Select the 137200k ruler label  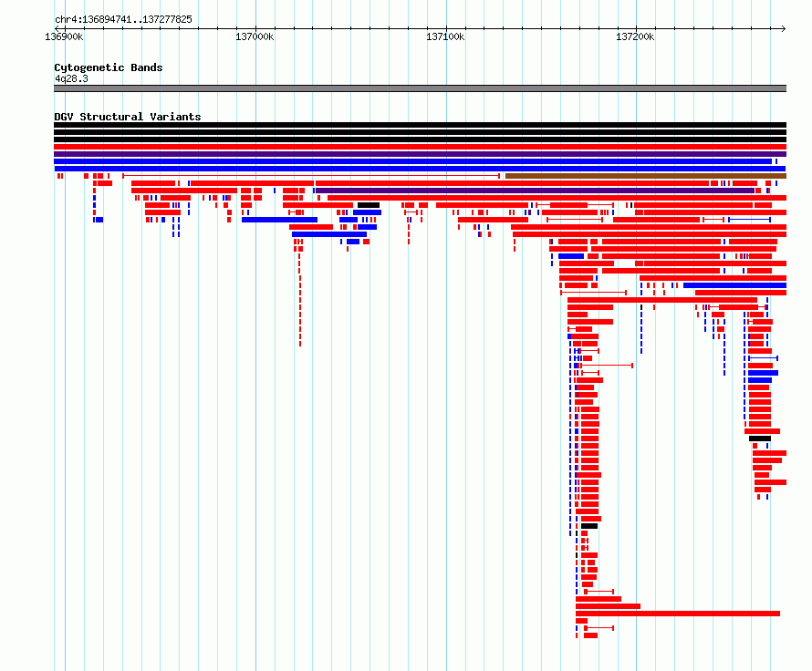[635, 36]
